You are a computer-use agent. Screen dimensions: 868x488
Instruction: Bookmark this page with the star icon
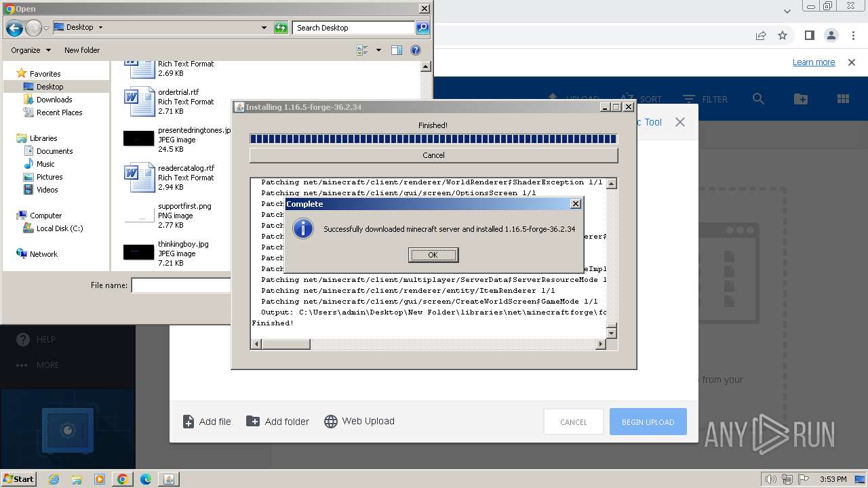[x=783, y=35]
